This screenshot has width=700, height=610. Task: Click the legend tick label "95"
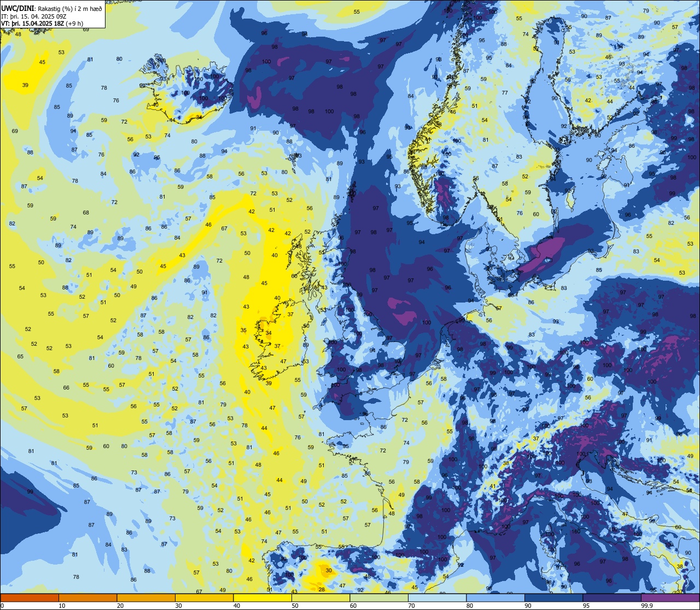[x=586, y=606]
